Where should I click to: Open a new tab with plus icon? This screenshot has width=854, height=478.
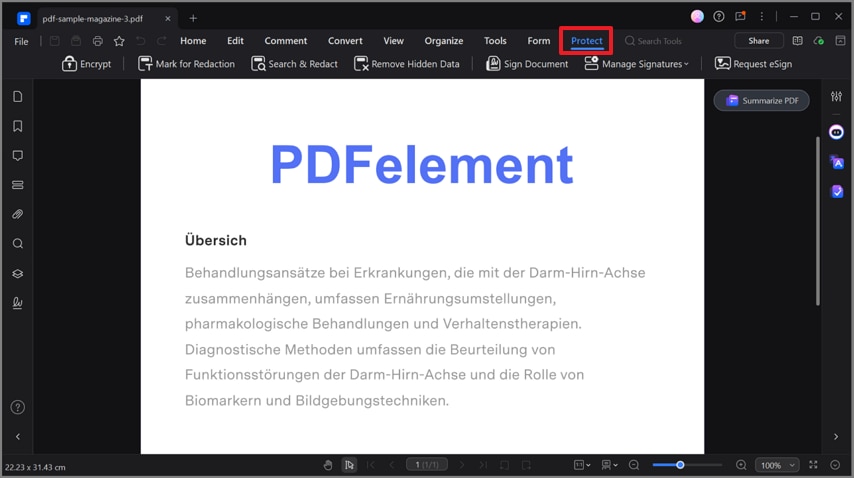click(193, 19)
